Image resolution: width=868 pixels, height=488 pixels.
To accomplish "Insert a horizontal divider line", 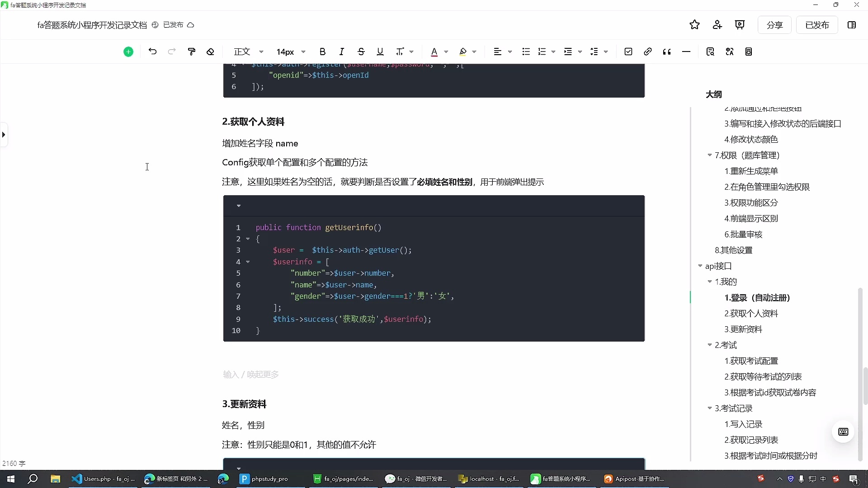I will pyautogui.click(x=686, y=52).
